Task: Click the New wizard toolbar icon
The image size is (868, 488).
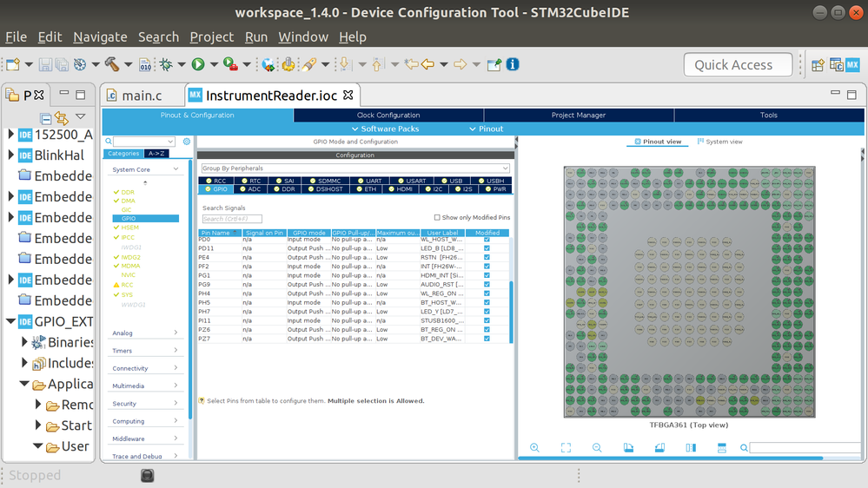Action: coord(13,65)
